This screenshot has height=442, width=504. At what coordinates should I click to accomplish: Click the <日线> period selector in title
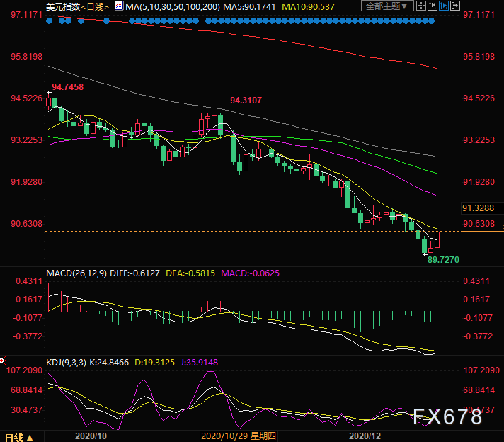click(x=93, y=7)
